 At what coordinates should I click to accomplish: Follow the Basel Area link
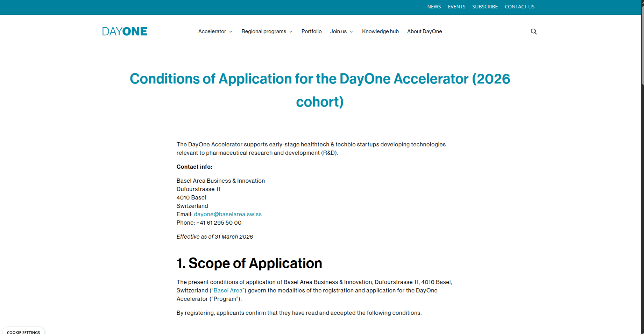tap(228, 290)
